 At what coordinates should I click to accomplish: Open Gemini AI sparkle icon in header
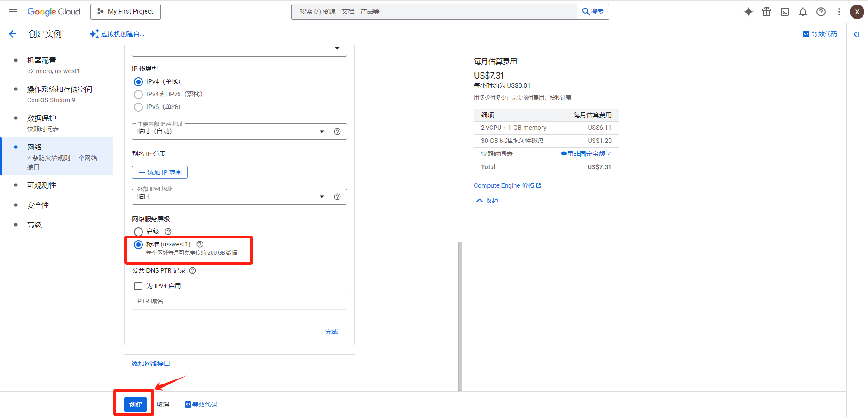point(749,12)
